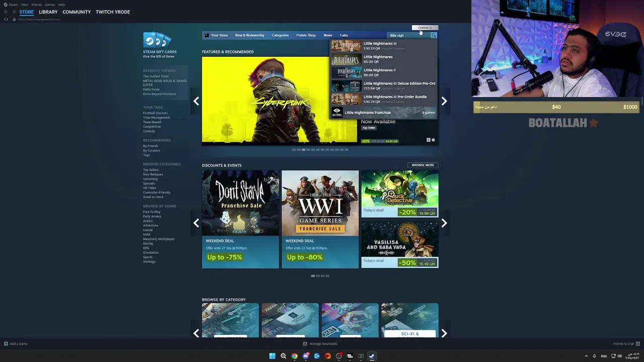Click the store search input field
This screenshot has width=644, height=362.
(x=410, y=35)
